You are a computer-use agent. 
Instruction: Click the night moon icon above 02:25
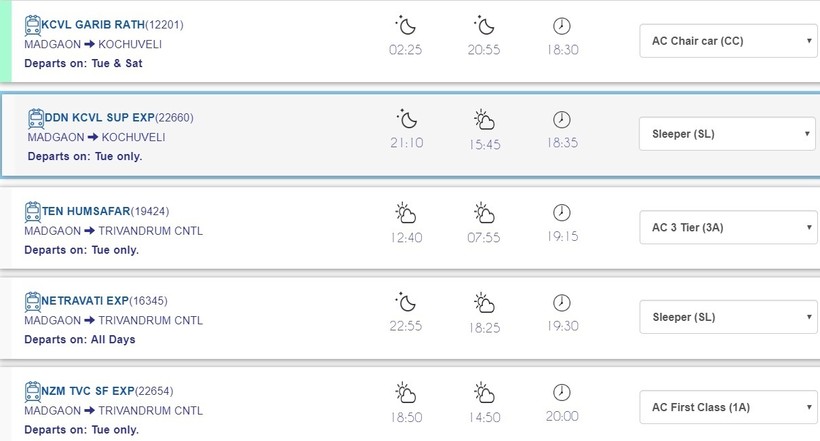[x=404, y=24]
